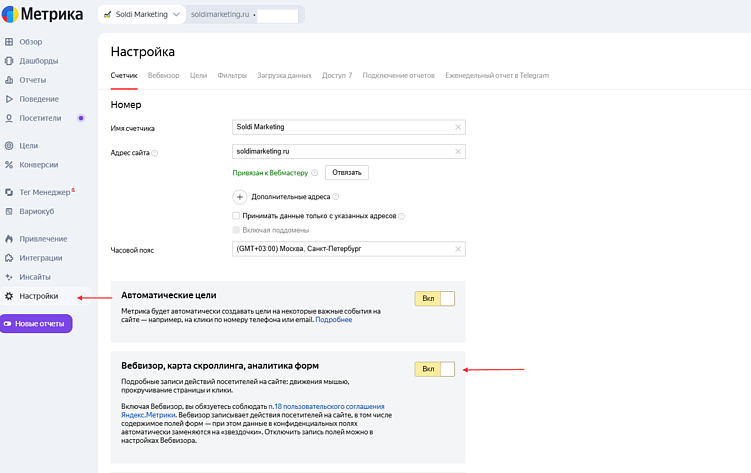Toggle the Автоматические цели switch

pyautogui.click(x=434, y=299)
